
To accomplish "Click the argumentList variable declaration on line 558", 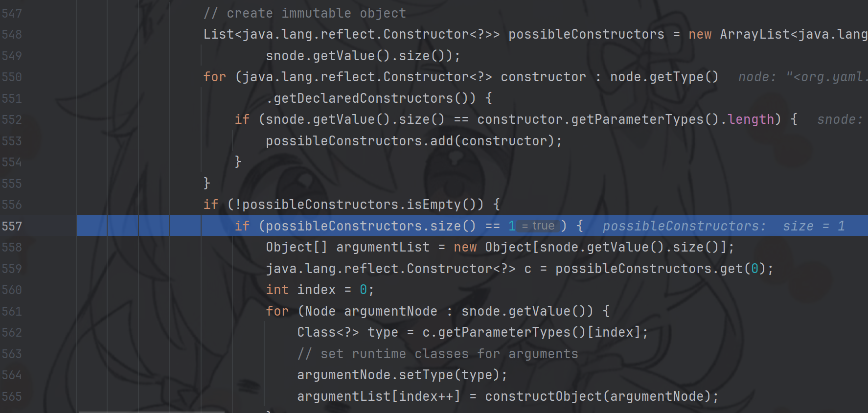I will click(383, 248).
